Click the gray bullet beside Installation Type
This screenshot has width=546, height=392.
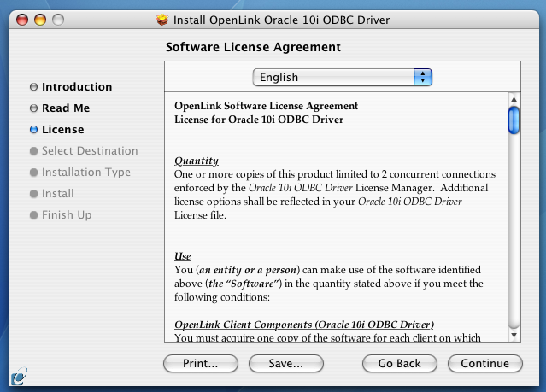click(x=34, y=173)
